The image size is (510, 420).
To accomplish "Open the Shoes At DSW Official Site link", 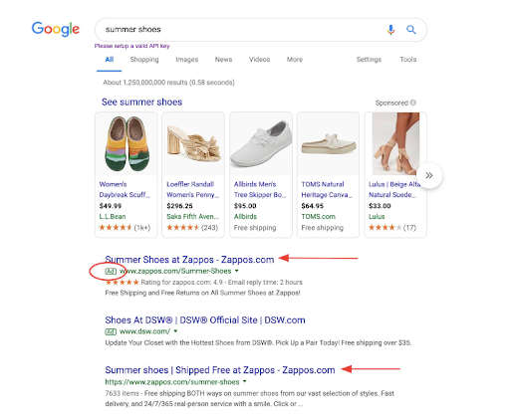I will pyautogui.click(x=205, y=320).
